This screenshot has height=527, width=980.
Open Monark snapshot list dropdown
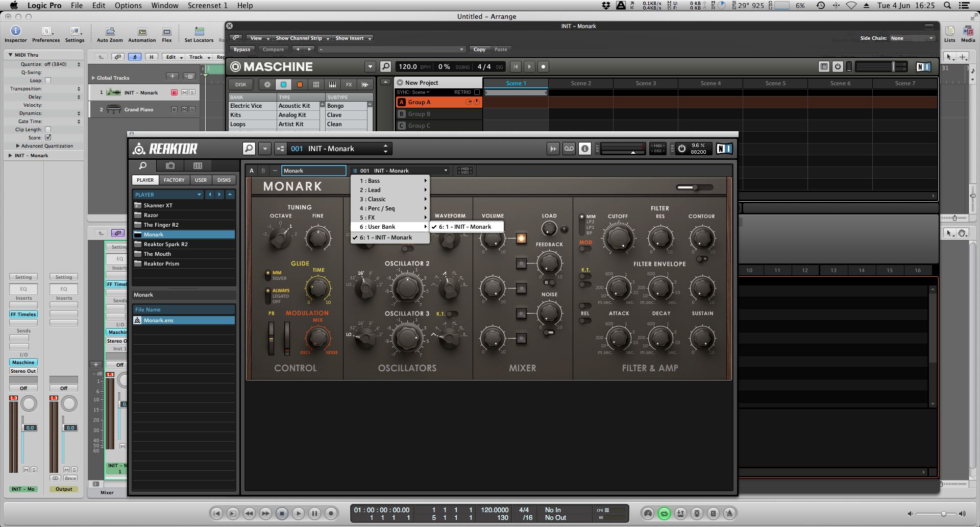400,171
